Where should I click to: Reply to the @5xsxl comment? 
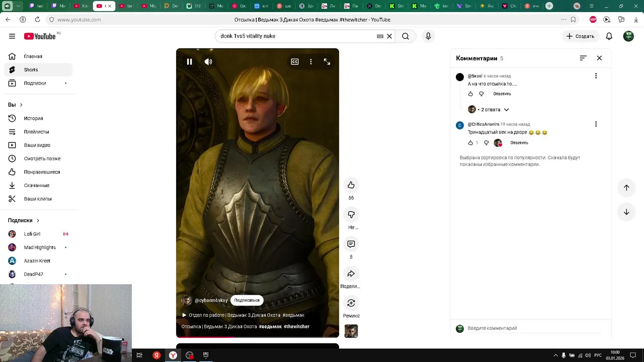[502, 94]
